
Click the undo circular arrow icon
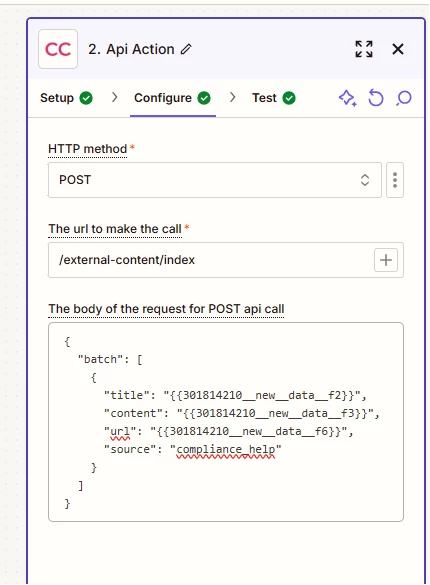tap(376, 98)
